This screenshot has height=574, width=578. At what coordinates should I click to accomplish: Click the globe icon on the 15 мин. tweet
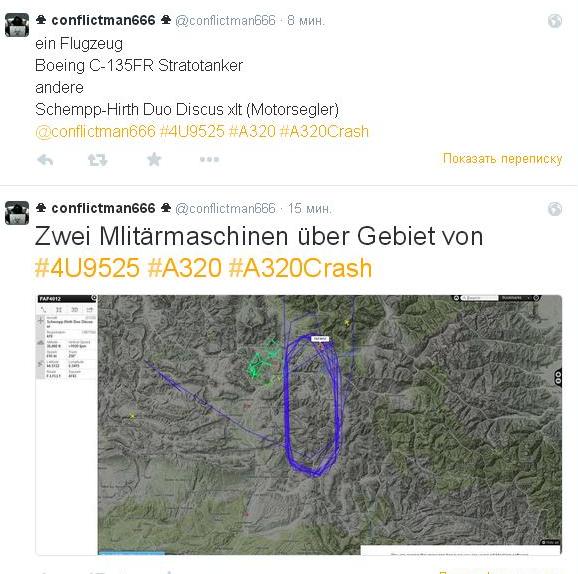click(x=555, y=209)
